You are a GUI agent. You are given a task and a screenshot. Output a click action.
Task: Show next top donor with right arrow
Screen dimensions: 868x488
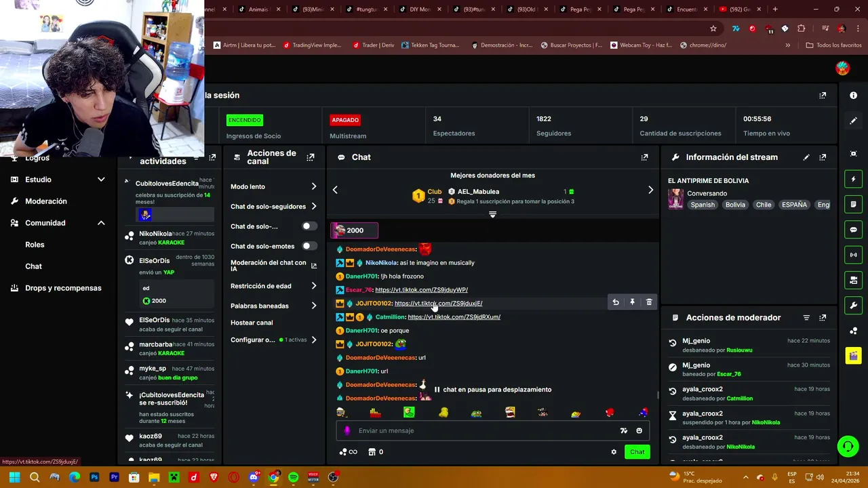tap(650, 190)
